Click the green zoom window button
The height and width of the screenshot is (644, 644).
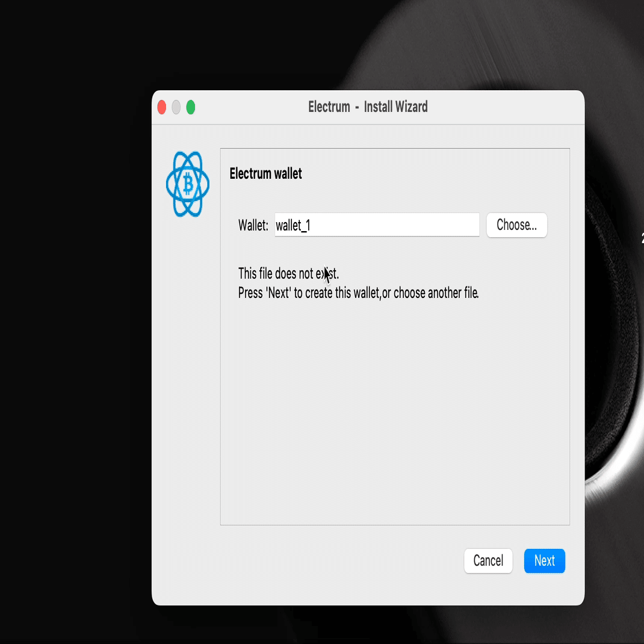(191, 107)
